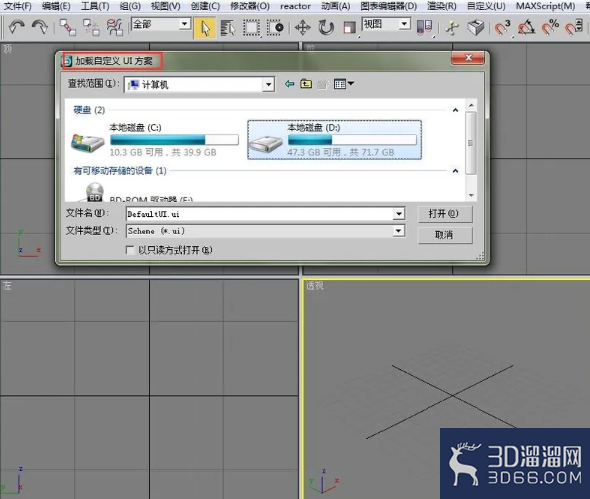Tick the open as read-only checkbox
The image size is (590, 499).
click(x=130, y=250)
